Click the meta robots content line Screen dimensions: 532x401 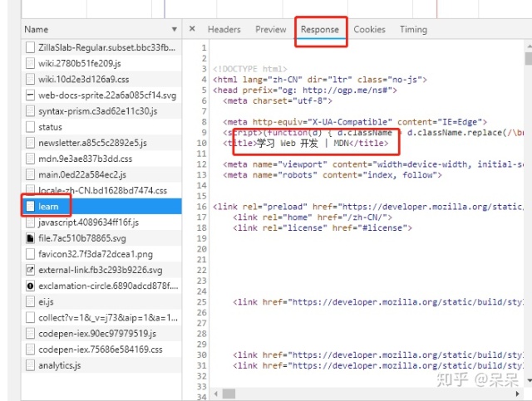coord(332,175)
